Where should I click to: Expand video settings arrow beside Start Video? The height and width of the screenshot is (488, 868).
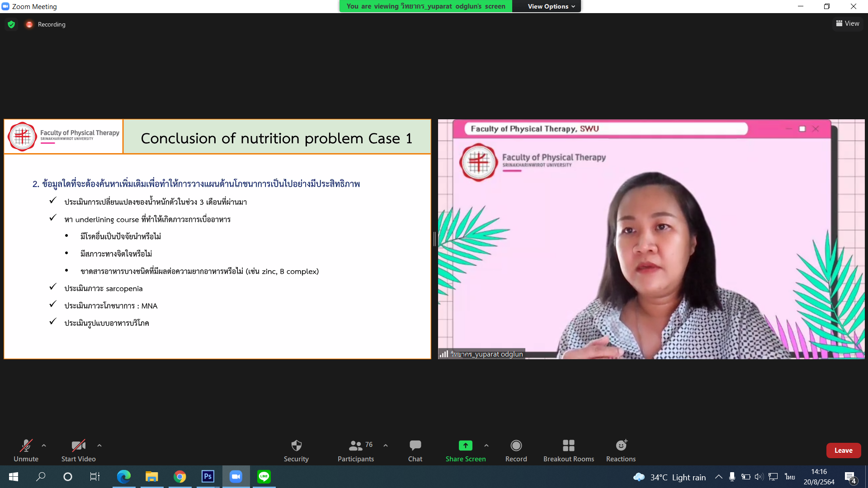tap(99, 446)
